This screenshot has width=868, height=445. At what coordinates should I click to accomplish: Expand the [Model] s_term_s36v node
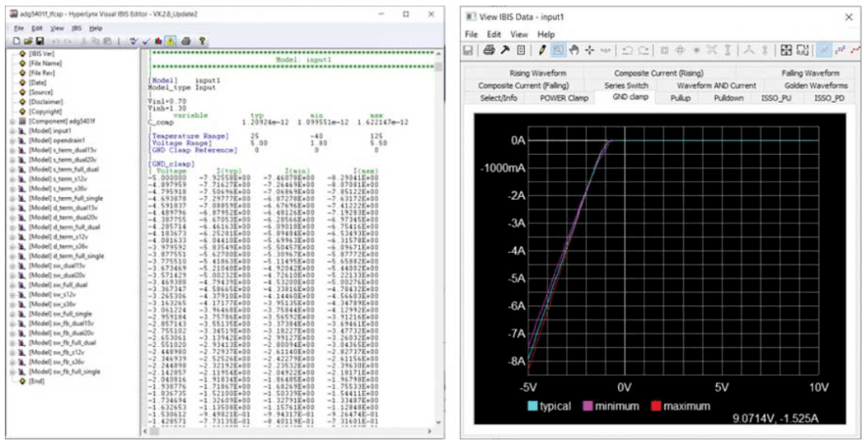point(12,188)
